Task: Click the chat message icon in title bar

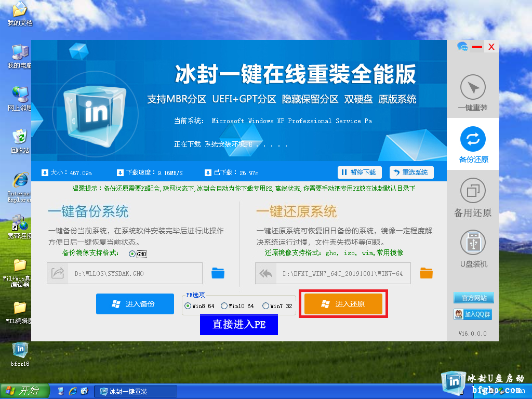Action: click(x=462, y=46)
